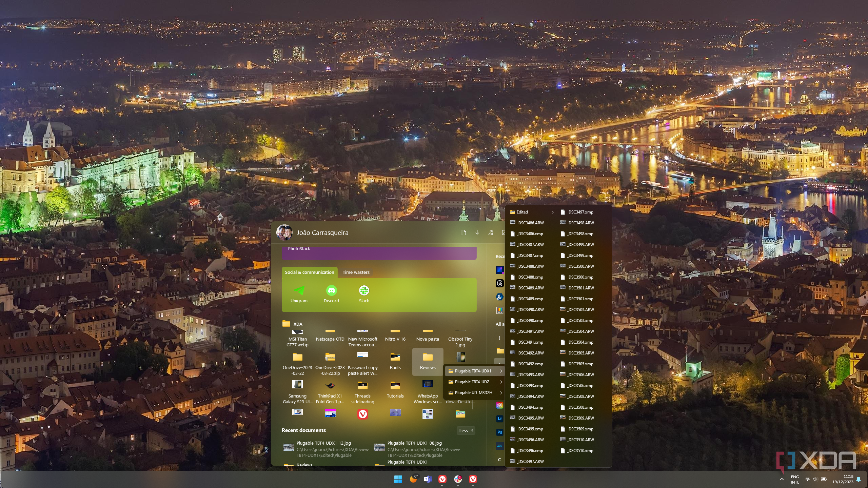Expand the Edited folder submenu

point(532,212)
